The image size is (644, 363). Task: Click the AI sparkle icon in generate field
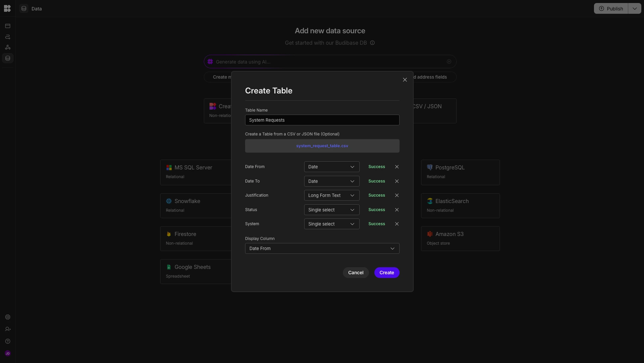point(210,62)
